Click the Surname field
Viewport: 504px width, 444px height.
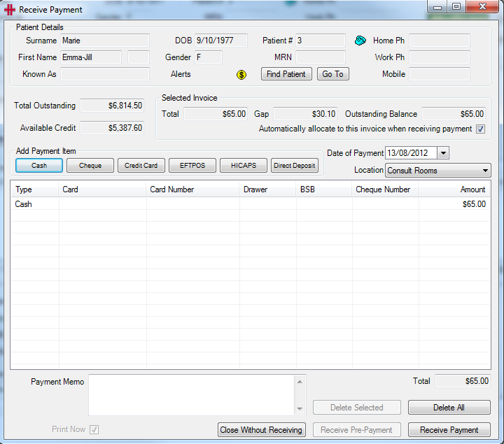pos(105,41)
